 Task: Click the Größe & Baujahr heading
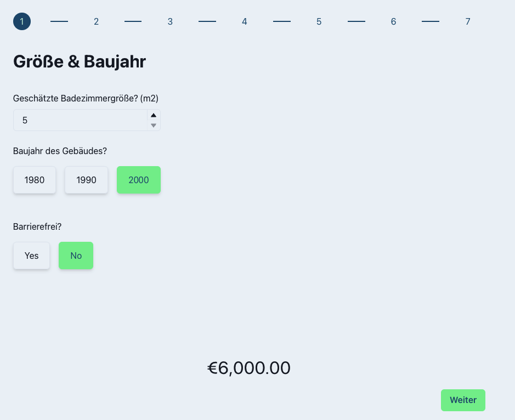point(80,61)
